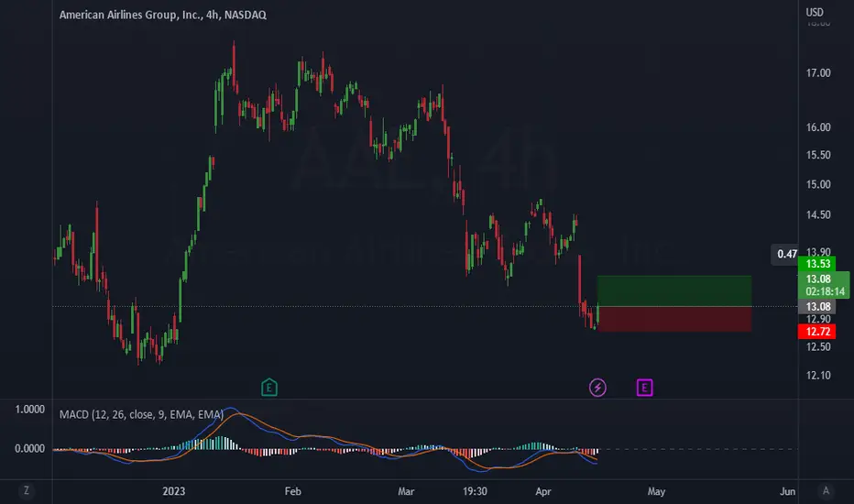
Task: Click the green take-profit zone of position
Action: coord(674,291)
